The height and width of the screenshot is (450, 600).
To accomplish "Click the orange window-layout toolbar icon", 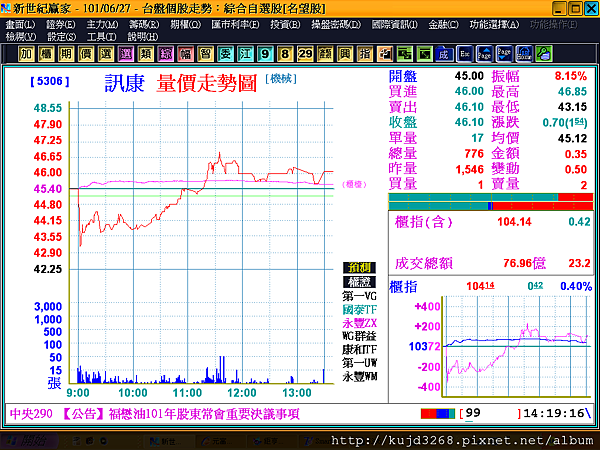I will [x=385, y=54].
